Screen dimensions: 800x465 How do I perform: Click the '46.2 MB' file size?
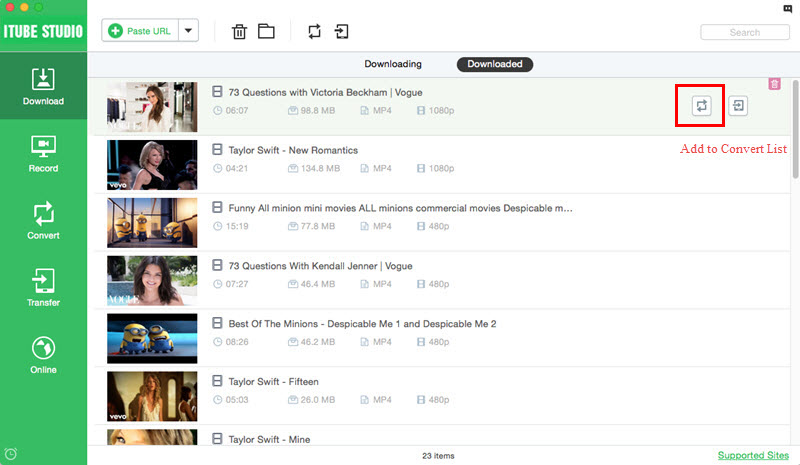point(317,342)
